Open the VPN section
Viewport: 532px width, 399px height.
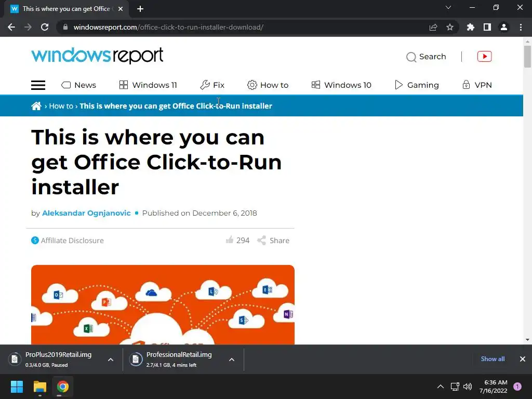pos(477,85)
